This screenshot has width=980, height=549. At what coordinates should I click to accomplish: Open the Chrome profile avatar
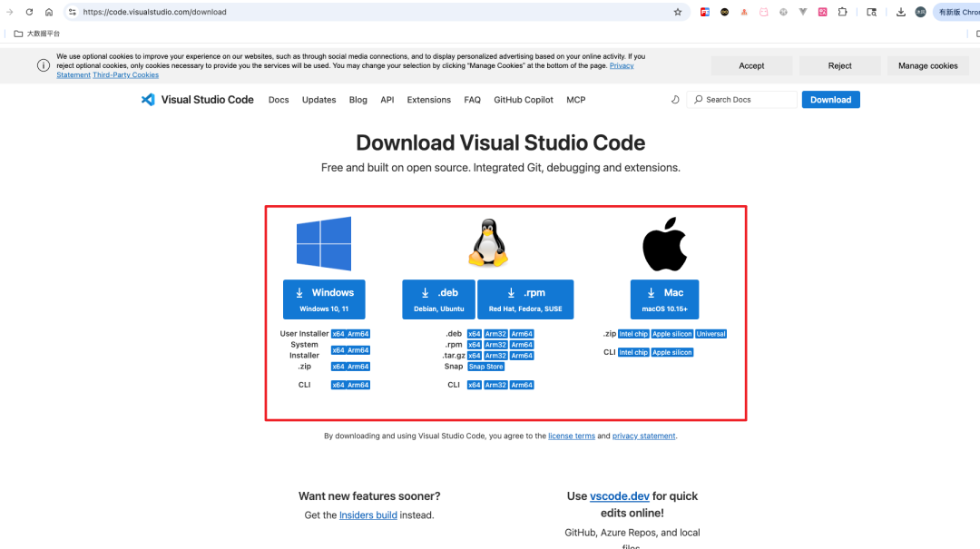[x=921, y=12]
